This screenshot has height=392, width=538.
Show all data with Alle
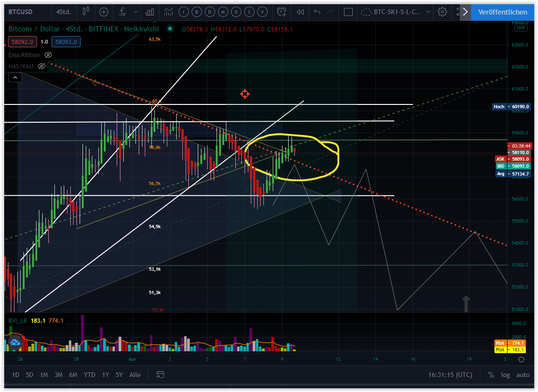(135, 375)
